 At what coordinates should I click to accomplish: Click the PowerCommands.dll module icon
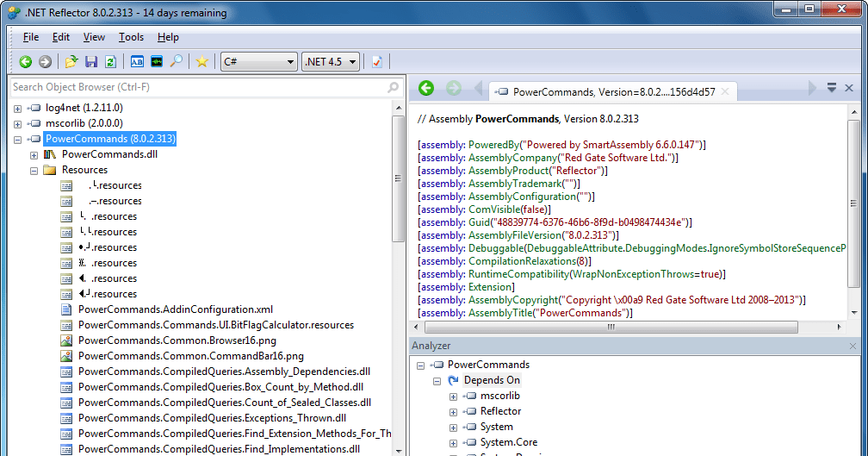click(x=50, y=154)
